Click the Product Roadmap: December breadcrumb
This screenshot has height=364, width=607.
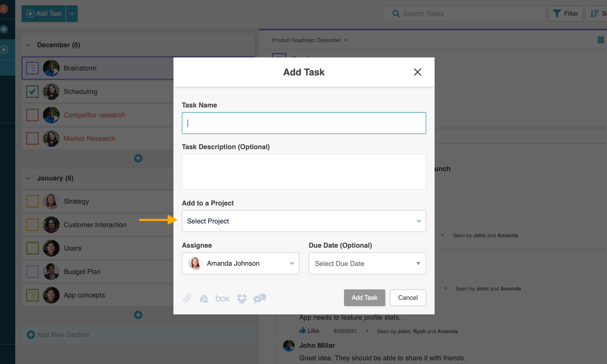pyautogui.click(x=306, y=40)
